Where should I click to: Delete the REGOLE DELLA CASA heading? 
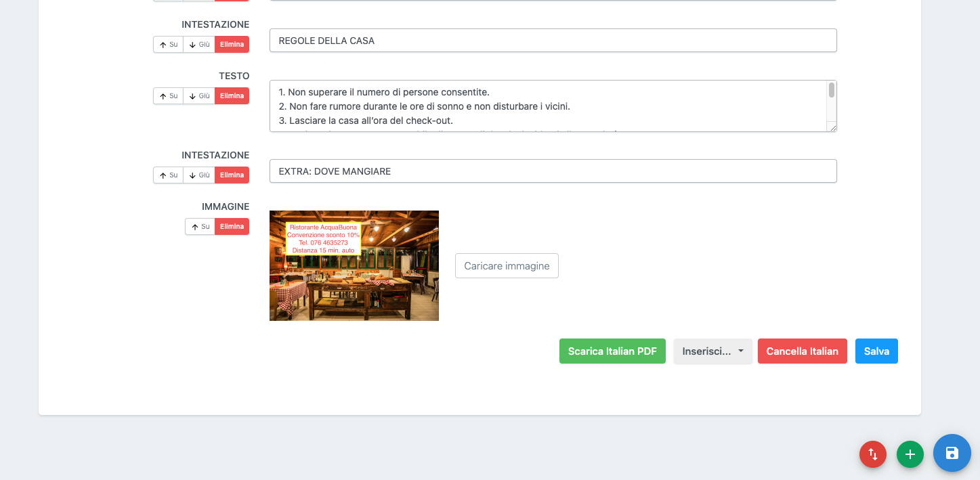(x=232, y=45)
